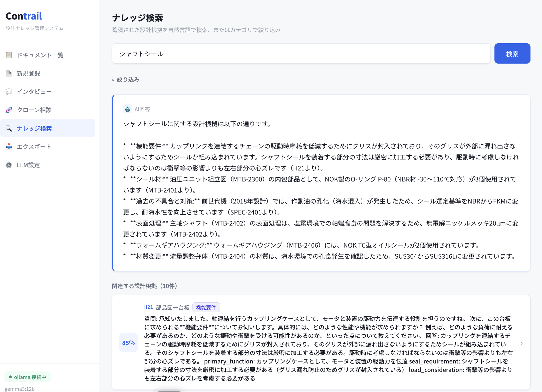
Task: Click the gear icon beside LLM設定
Action: click(9, 165)
